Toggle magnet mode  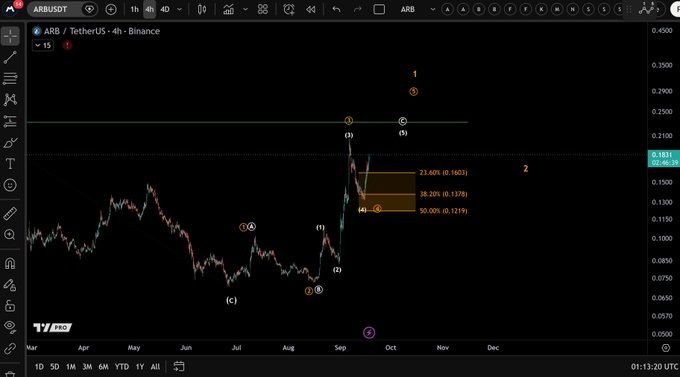[x=10, y=263]
